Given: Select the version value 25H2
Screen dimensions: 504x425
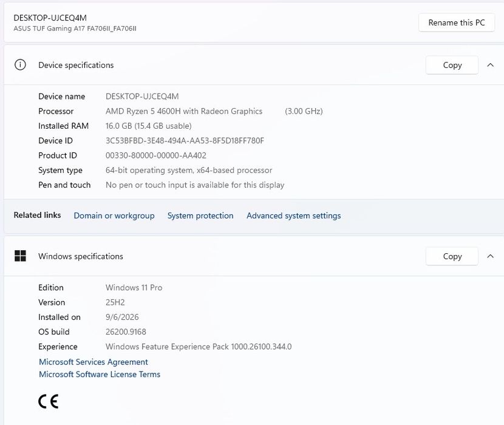Looking at the screenshot, I should pos(115,302).
